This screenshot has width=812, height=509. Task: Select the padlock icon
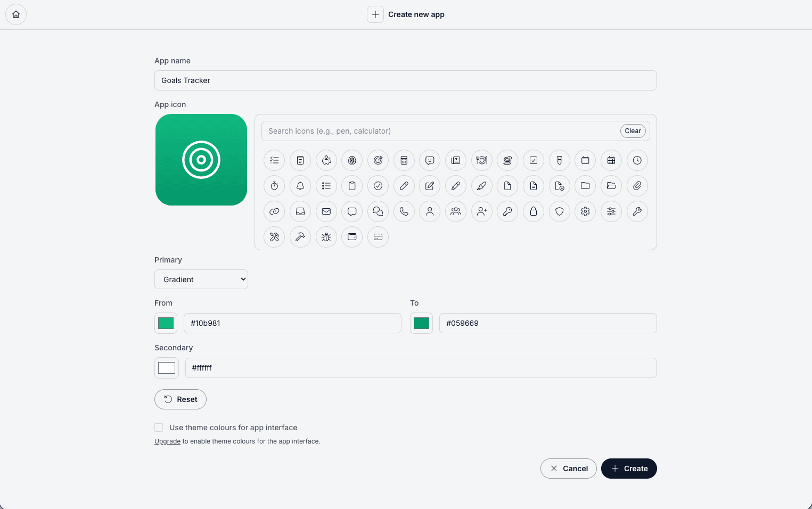point(533,211)
